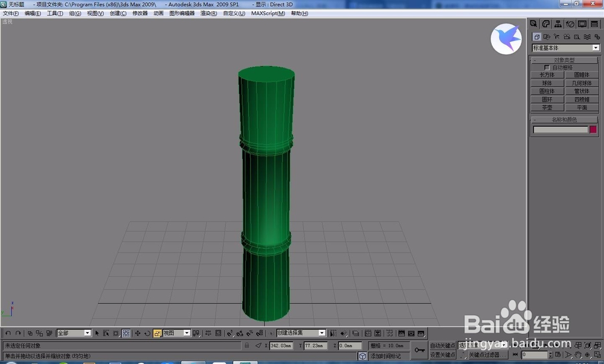Toggle the selection lock padlock

pos(246,345)
